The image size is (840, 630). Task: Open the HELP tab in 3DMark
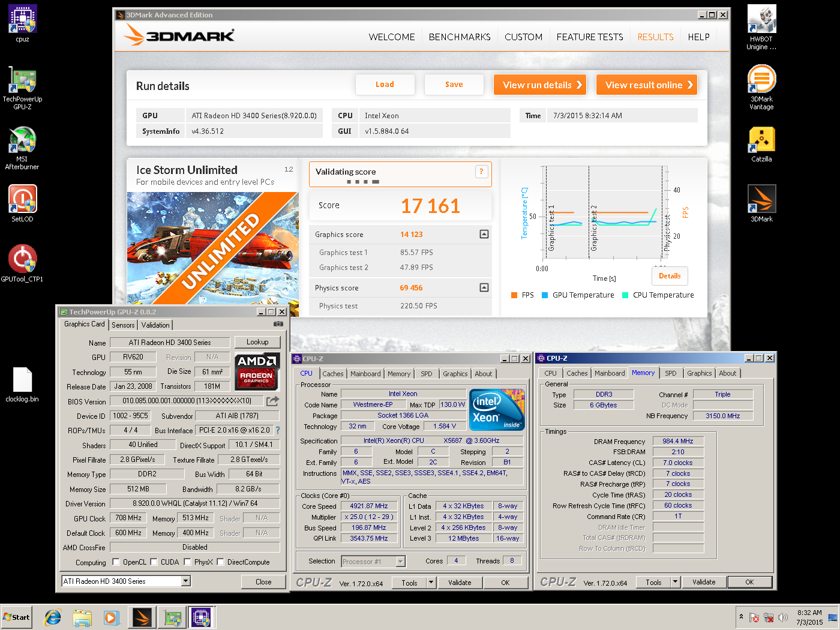coord(698,37)
